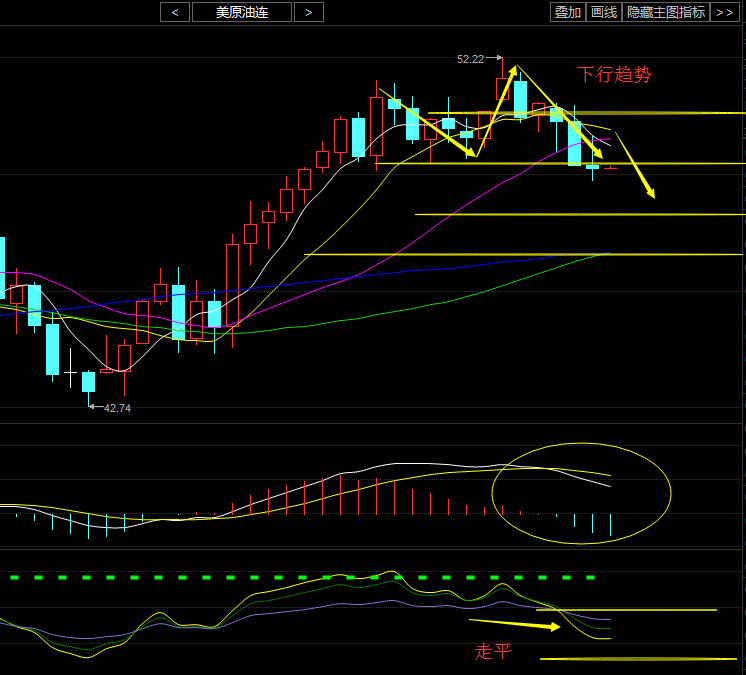The height and width of the screenshot is (675, 746).
Task: Open the 美原油连 symbol selector
Action: pos(242,12)
